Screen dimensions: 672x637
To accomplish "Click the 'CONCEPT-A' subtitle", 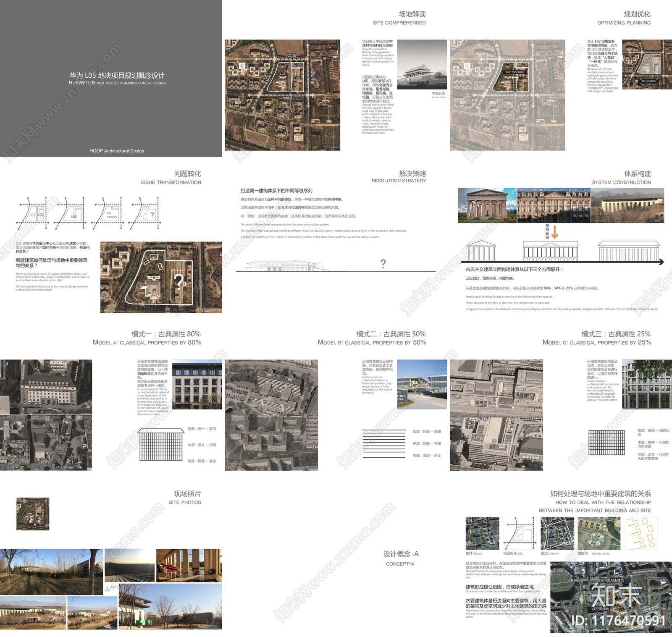I will click(x=400, y=564).
